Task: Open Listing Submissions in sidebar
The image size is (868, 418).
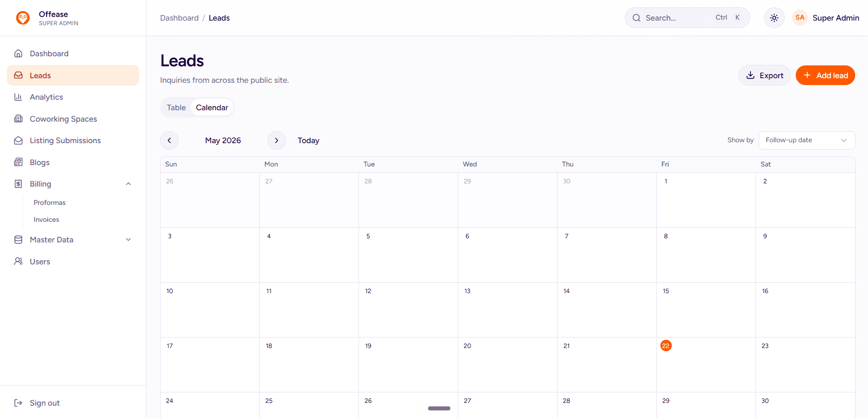Action: [73, 140]
